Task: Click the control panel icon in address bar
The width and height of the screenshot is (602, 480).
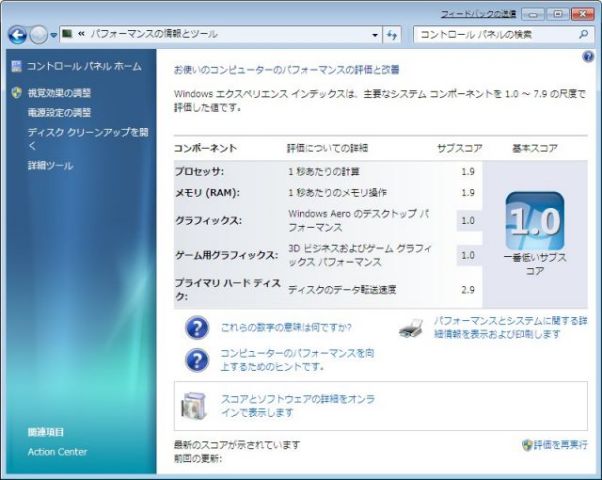Action: [x=67, y=34]
